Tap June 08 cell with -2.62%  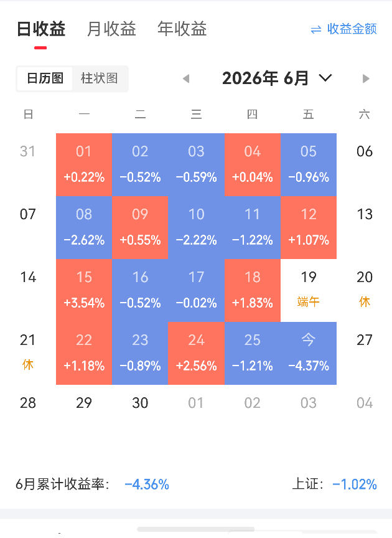[84, 227]
